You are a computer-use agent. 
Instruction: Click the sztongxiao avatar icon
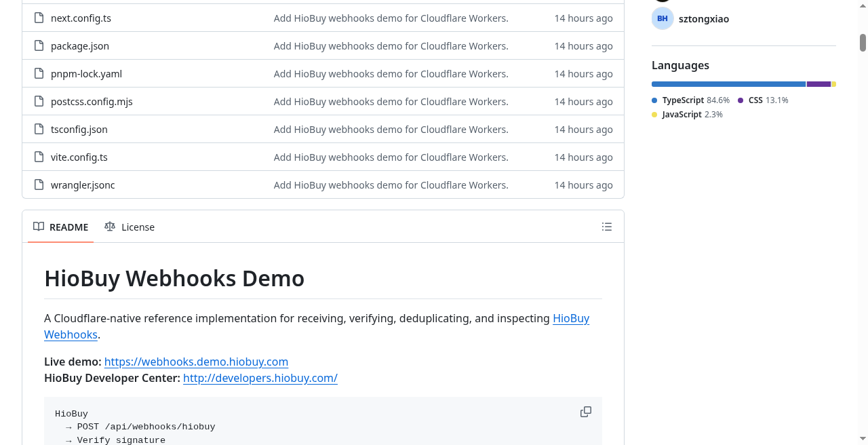(x=663, y=19)
